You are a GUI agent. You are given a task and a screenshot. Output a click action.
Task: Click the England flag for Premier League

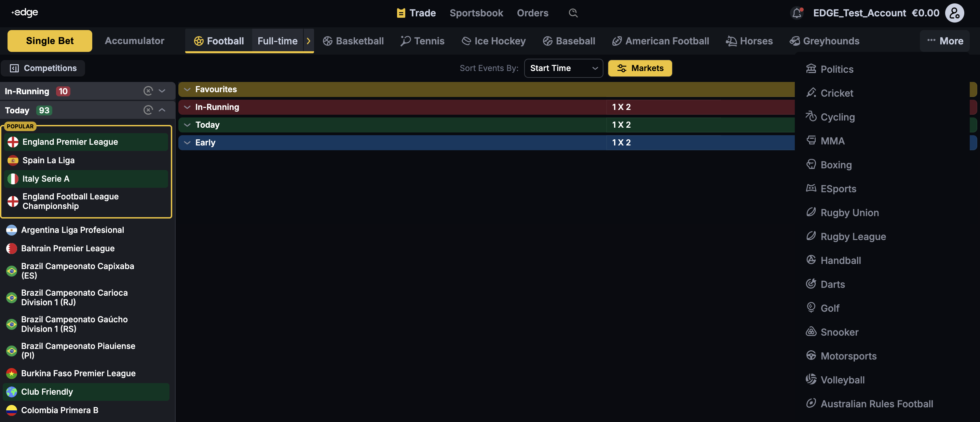pyautogui.click(x=13, y=142)
